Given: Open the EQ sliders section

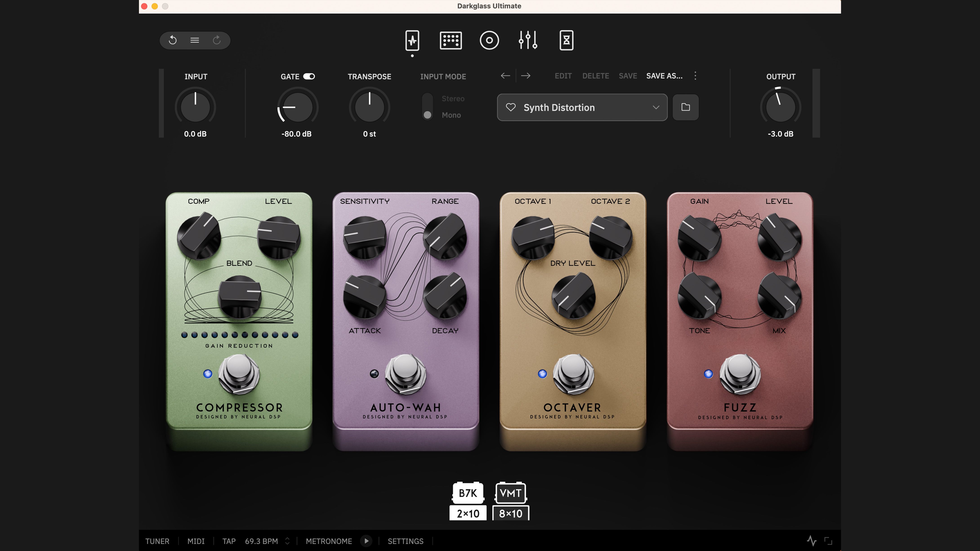Looking at the screenshot, I should 528,40.
